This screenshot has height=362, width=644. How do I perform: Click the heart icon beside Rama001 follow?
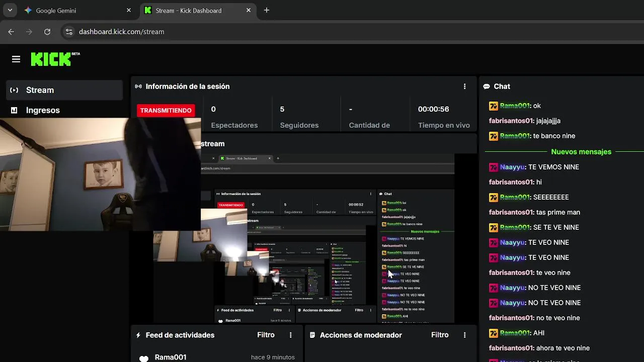(x=144, y=358)
